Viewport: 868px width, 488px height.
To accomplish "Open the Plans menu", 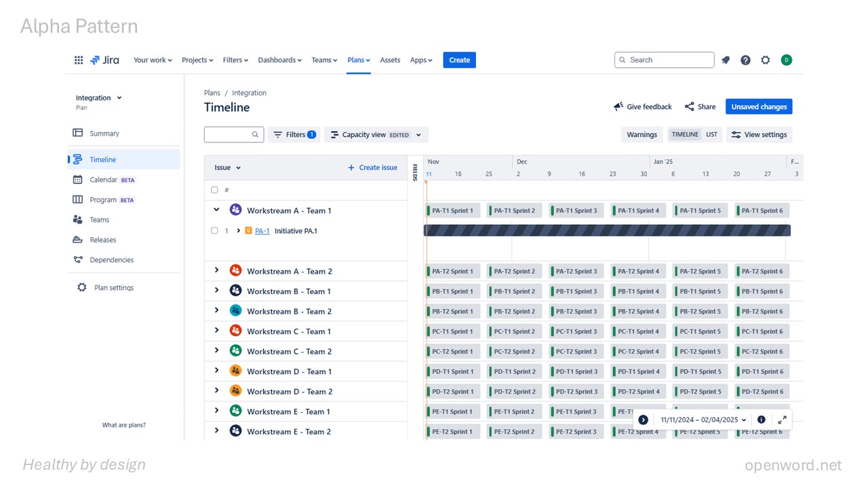I will [x=359, y=60].
